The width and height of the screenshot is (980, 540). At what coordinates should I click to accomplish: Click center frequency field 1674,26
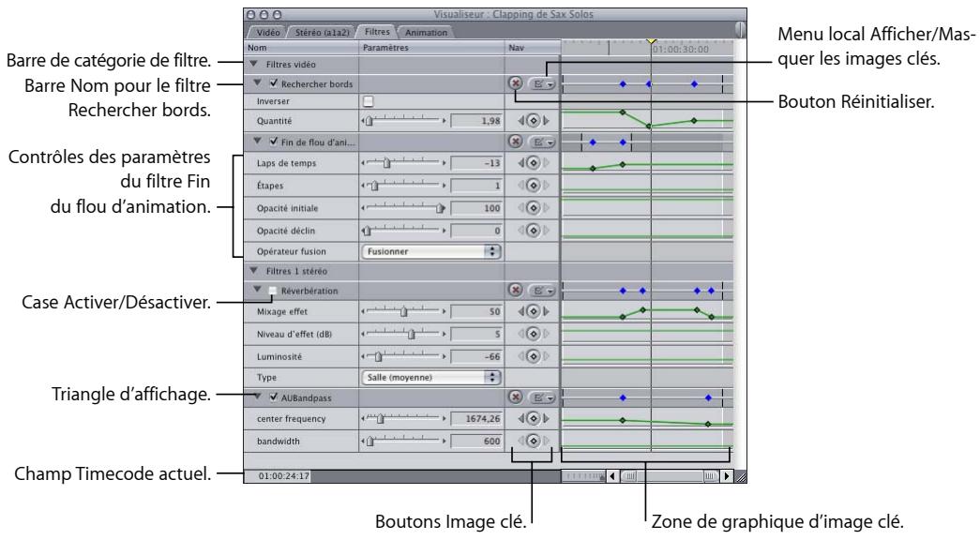pyautogui.click(x=476, y=419)
